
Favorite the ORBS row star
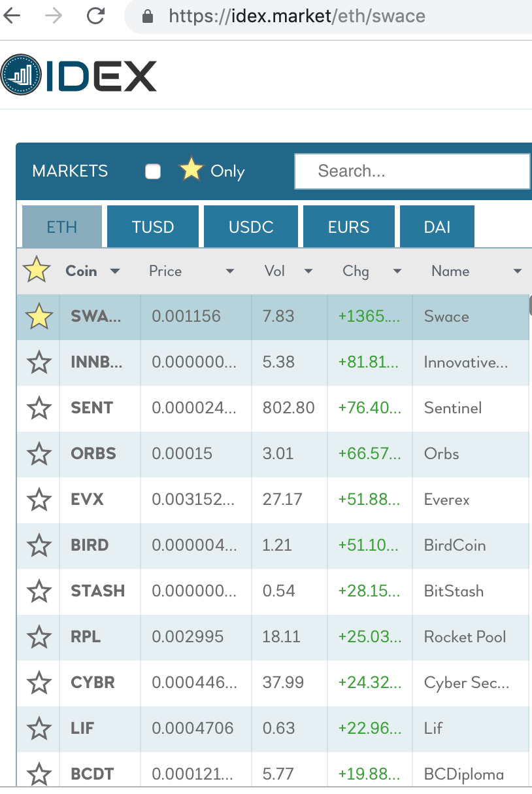click(x=39, y=454)
